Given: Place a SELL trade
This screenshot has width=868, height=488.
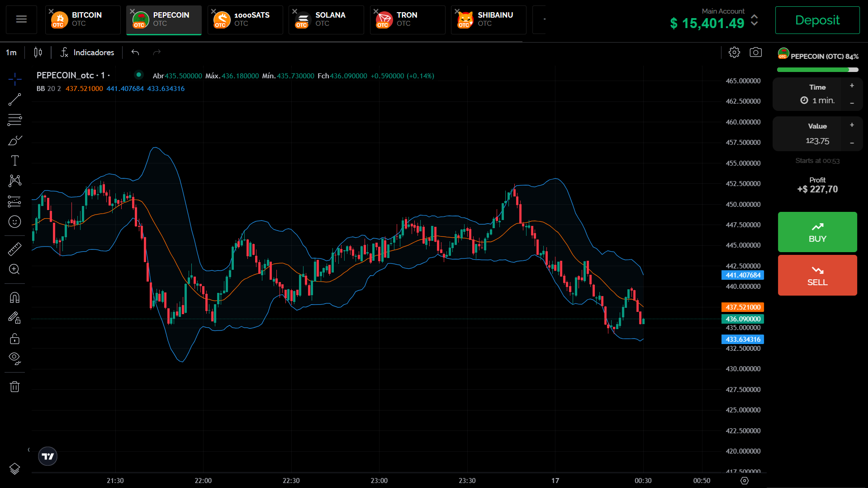Looking at the screenshot, I should pos(817,275).
